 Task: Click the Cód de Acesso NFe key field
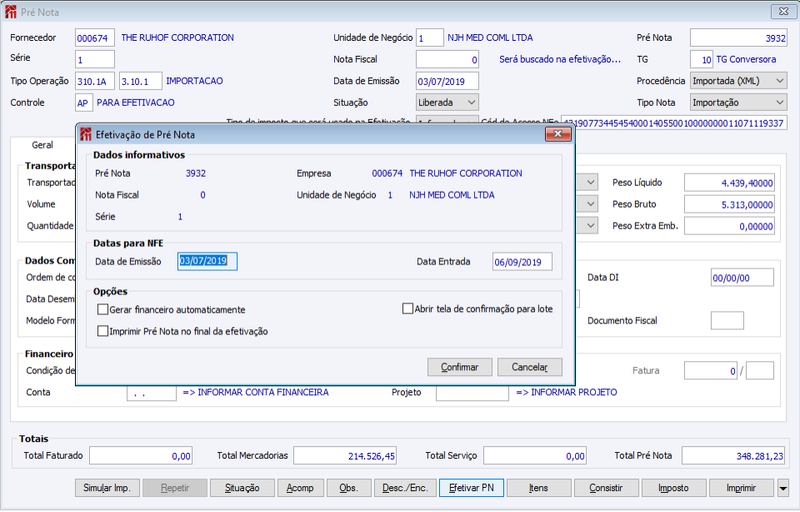point(674,122)
